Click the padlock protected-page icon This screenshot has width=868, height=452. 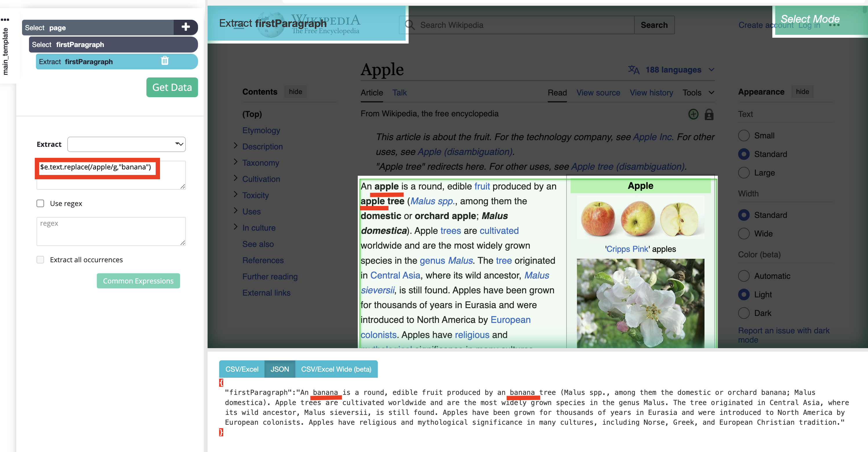(709, 114)
